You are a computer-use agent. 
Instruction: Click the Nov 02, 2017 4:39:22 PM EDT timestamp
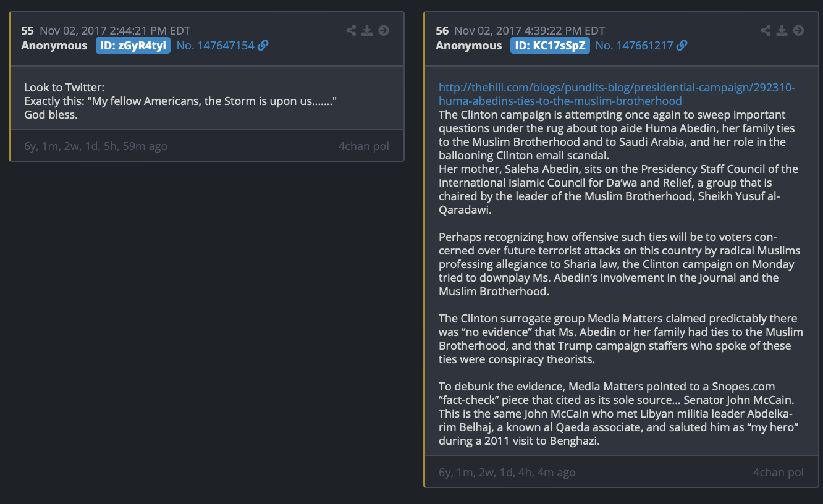pos(530,30)
